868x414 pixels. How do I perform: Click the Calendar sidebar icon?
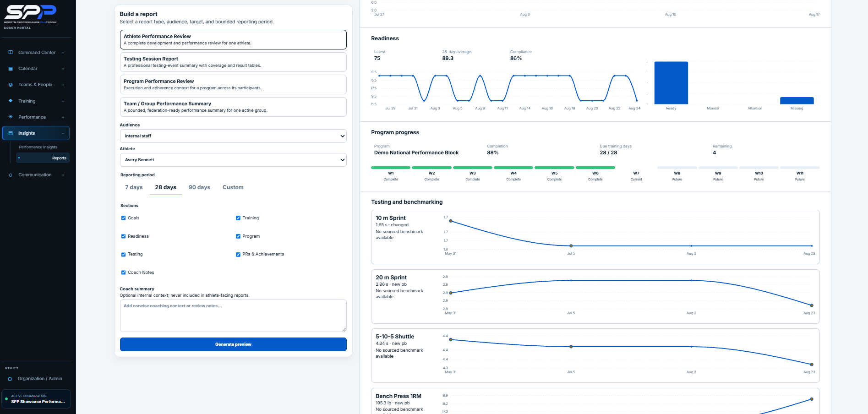(x=11, y=69)
